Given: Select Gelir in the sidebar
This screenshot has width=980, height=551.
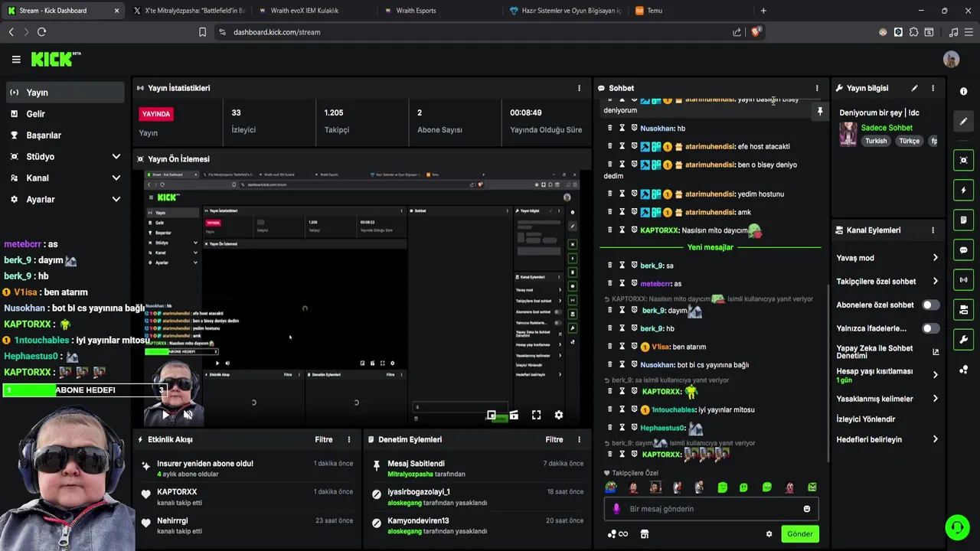Looking at the screenshot, I should (x=64, y=114).
